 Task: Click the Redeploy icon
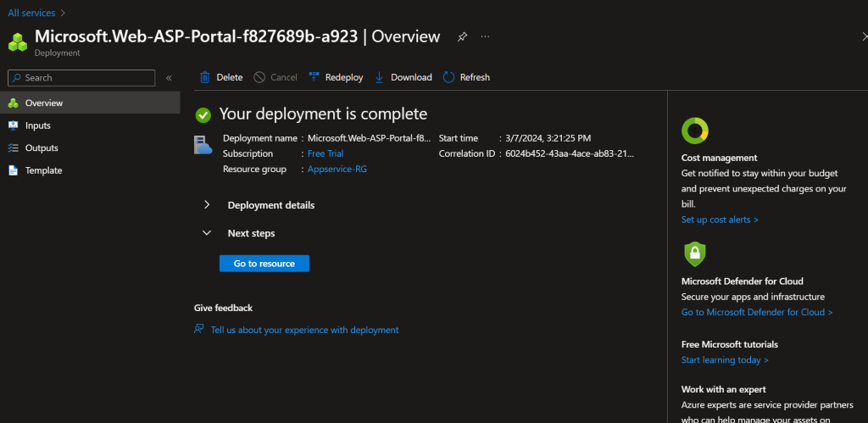[314, 77]
